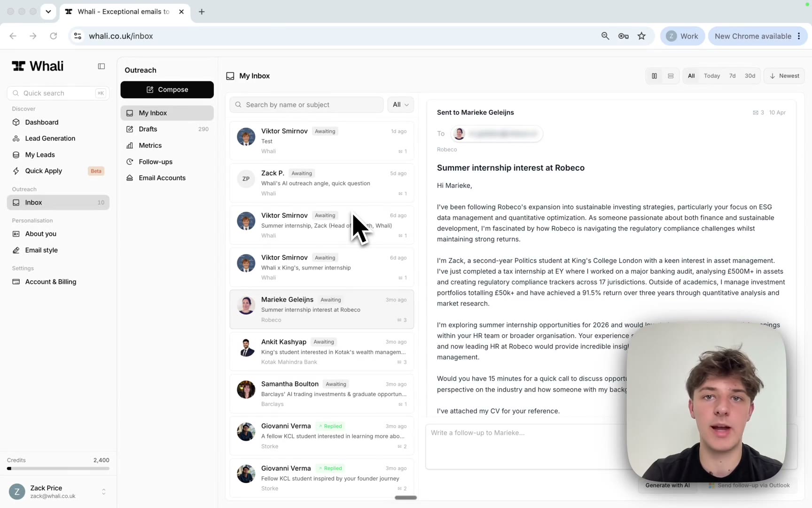Open Zack P. AI outreach angle email
Viewport: 812px width, 508px height.
[322, 183]
